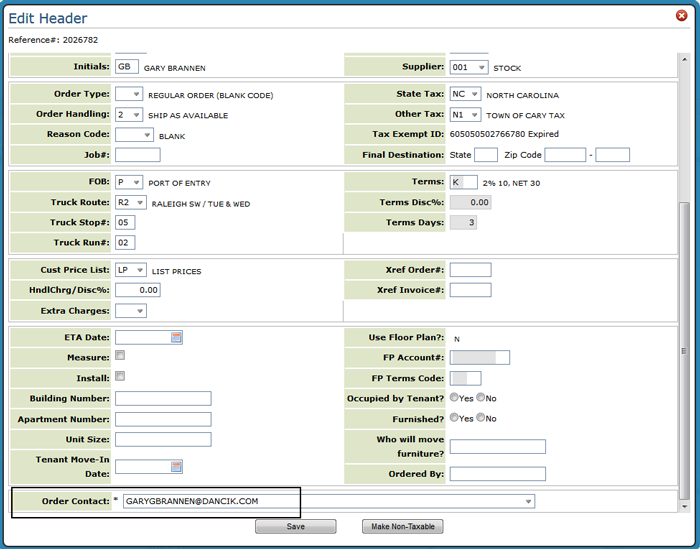Viewport: 700px width, 549px height.
Task: Click the RALEIGH SW / TUE & WED text
Action: coord(201,204)
